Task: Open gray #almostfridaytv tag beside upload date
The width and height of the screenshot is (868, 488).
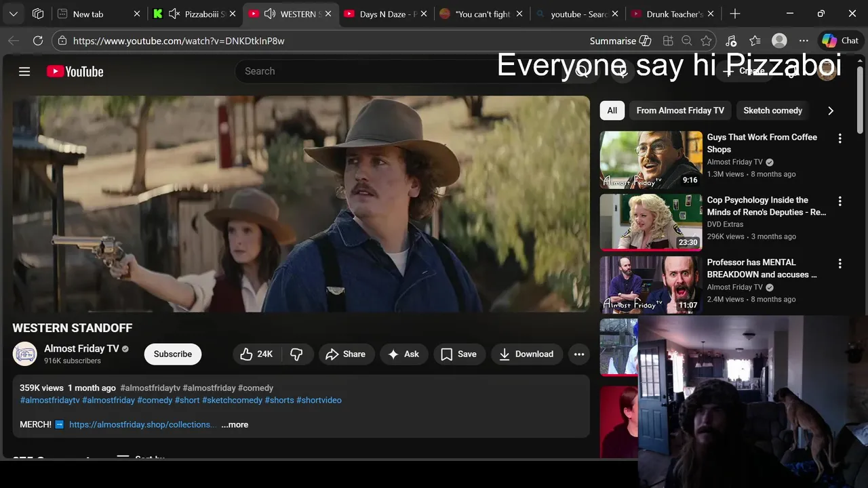Action: pos(150,388)
